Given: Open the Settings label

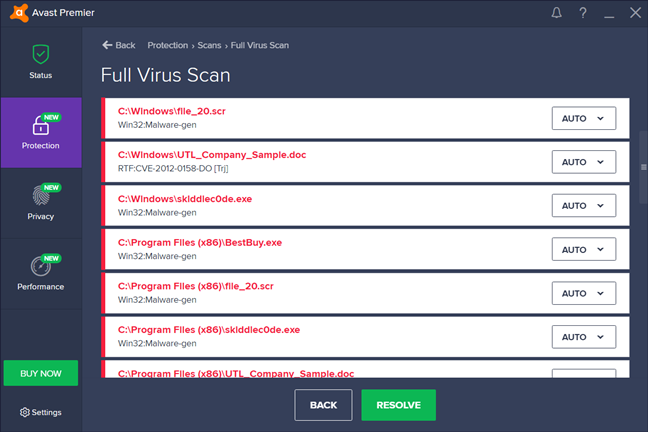Looking at the screenshot, I should click(x=46, y=412).
